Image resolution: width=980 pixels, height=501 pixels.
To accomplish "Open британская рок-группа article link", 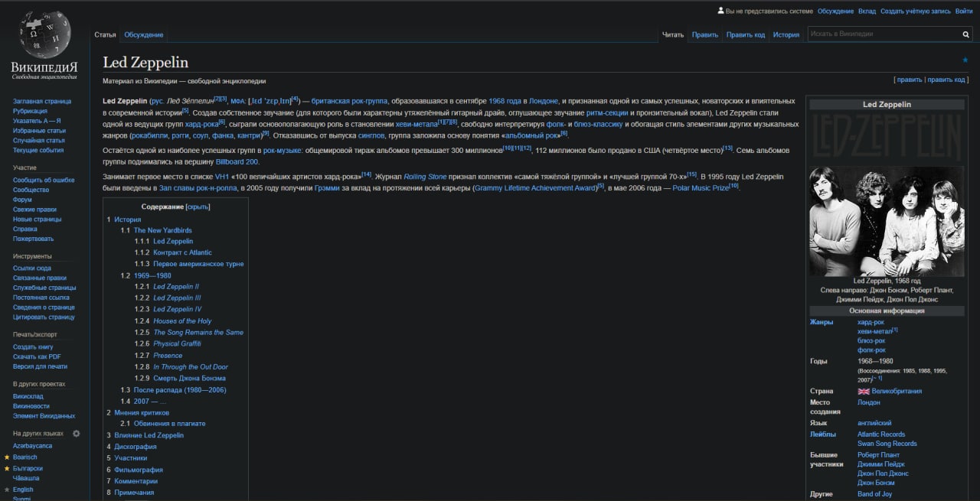I will [x=350, y=101].
